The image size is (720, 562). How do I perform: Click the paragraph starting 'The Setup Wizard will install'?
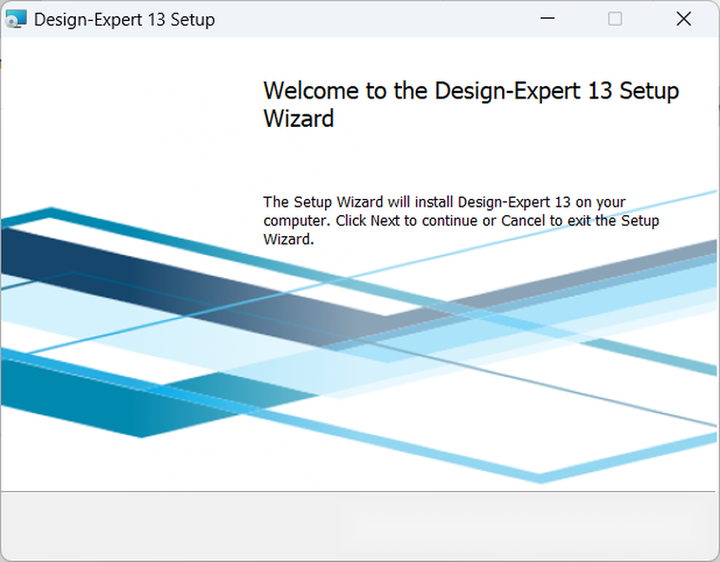pos(461,220)
